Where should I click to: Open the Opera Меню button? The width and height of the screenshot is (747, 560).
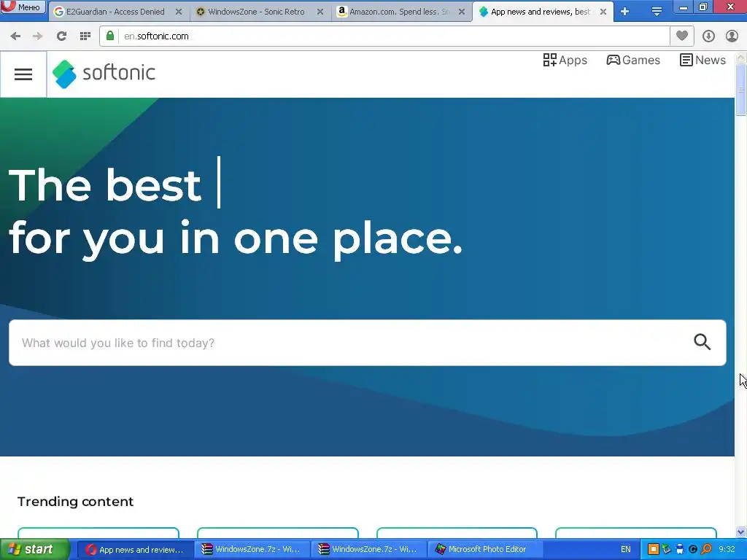tap(23, 7)
